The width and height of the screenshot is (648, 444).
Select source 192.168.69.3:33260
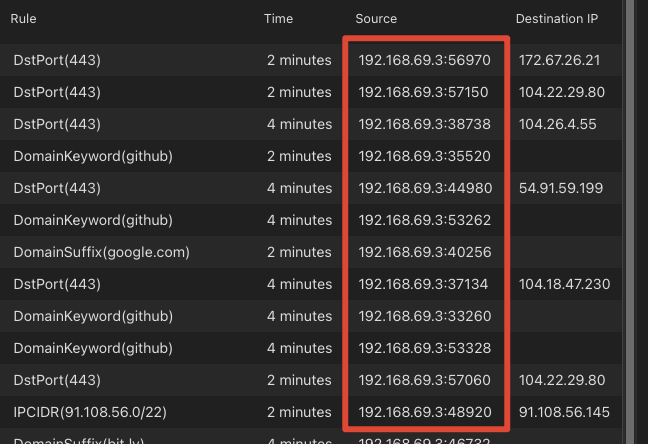tap(424, 316)
